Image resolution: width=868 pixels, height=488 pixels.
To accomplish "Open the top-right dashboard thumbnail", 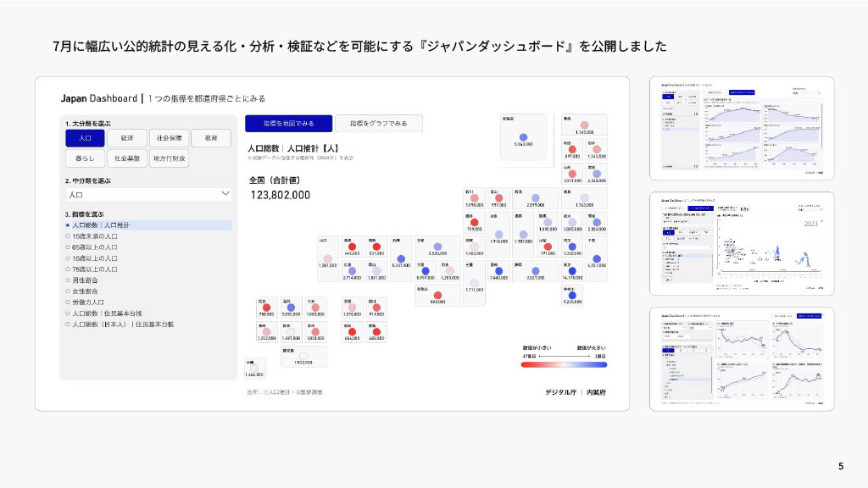I will 741,128.
